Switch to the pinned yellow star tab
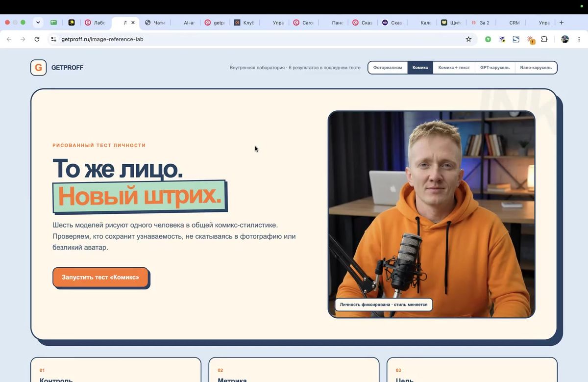 [72, 23]
